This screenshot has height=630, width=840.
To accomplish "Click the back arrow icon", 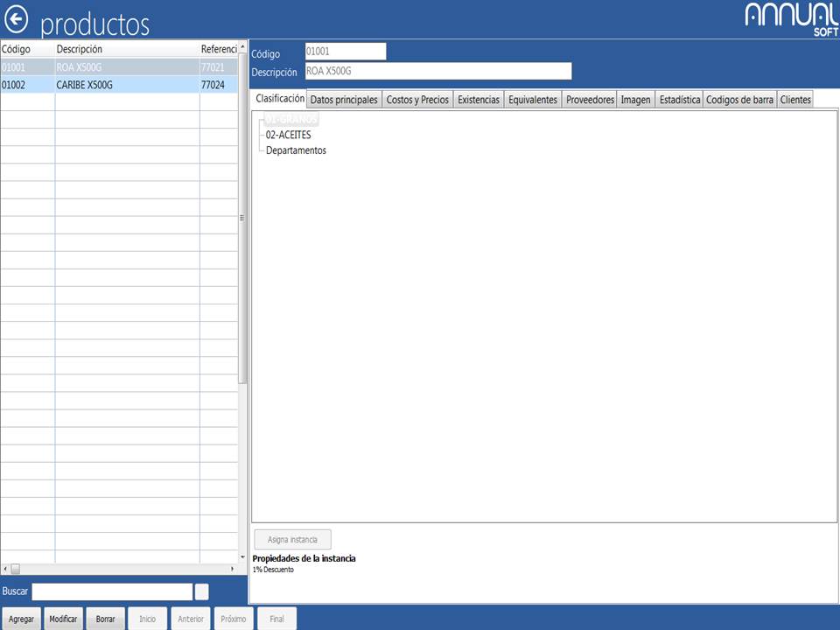I will (17, 20).
